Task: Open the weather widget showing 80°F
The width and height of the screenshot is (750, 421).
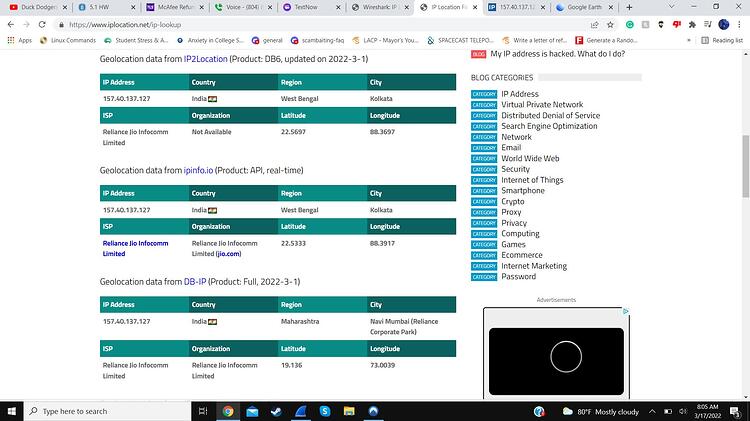Action: pyautogui.click(x=601, y=411)
